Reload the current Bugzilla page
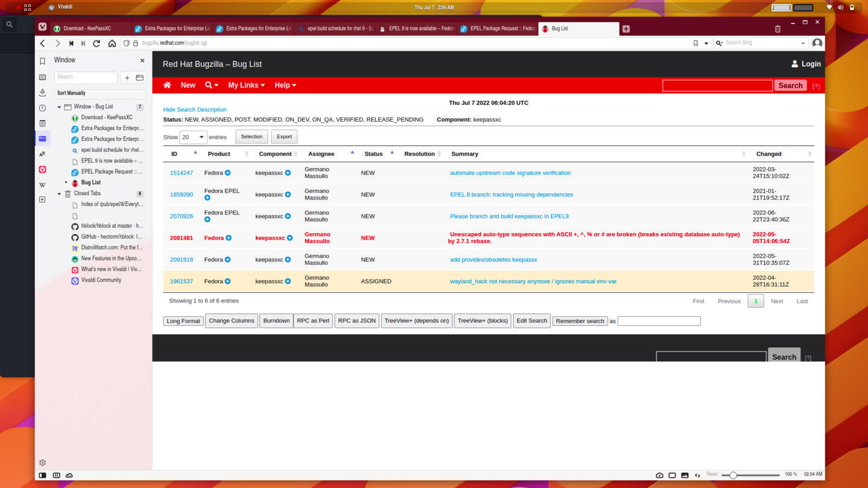Image resolution: width=868 pixels, height=488 pixels. point(96,43)
